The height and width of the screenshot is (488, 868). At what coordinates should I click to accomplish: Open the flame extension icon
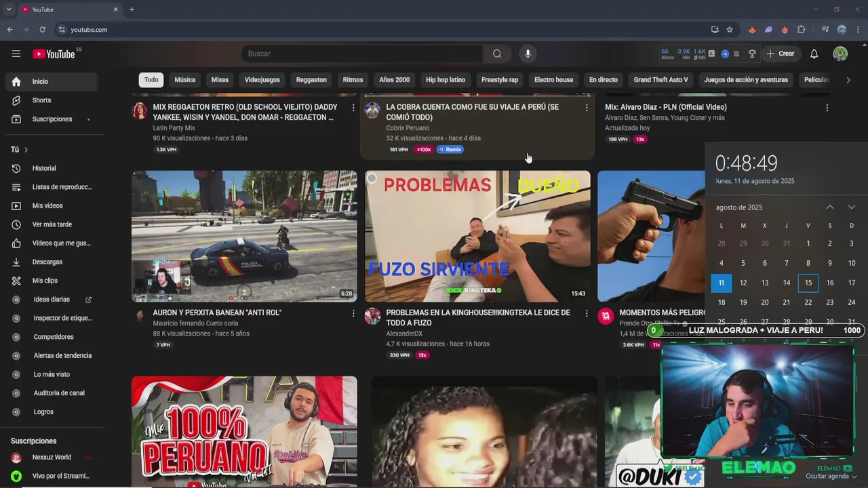point(785,30)
